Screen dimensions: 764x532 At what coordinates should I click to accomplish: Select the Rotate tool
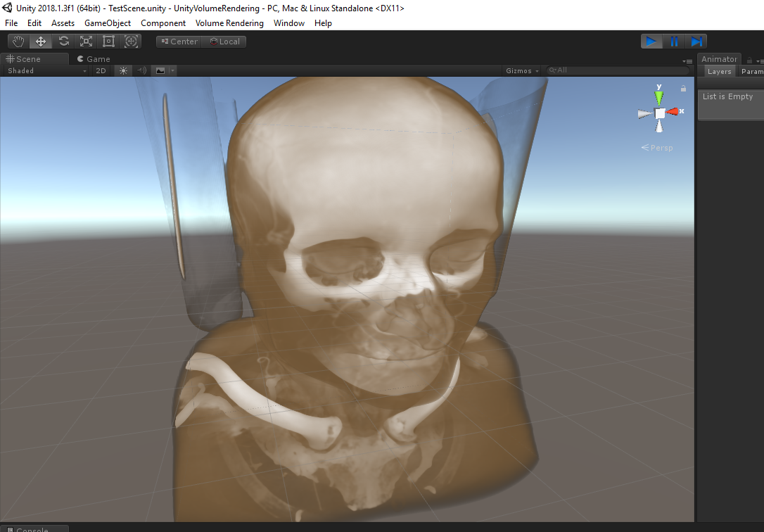click(63, 42)
